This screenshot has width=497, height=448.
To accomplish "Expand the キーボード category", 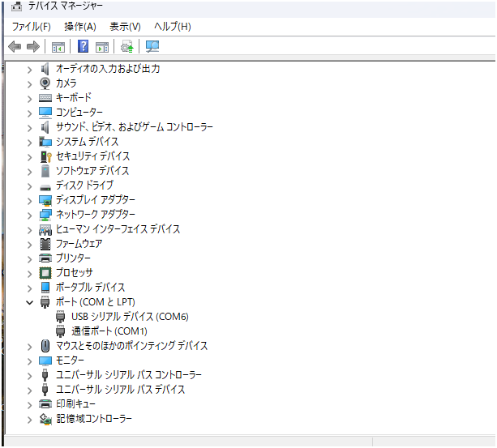I will coord(29,99).
